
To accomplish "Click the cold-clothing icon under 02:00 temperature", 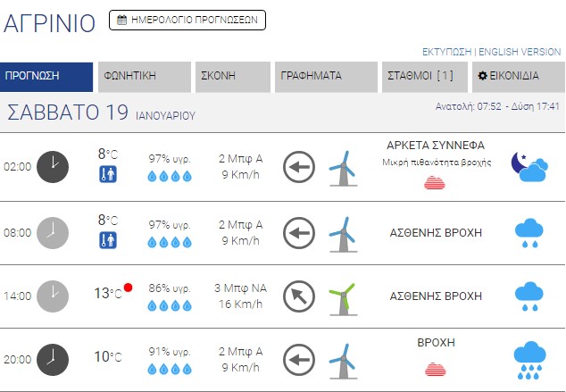I will [x=107, y=174].
